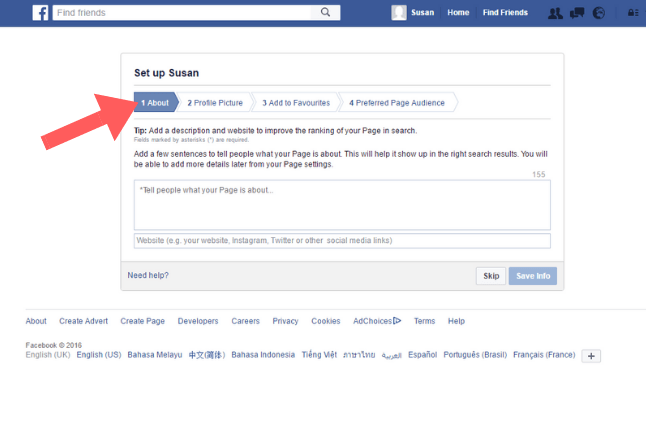Screen dimensions: 646x432
Task: Open the friend requests icon
Action: click(555, 13)
